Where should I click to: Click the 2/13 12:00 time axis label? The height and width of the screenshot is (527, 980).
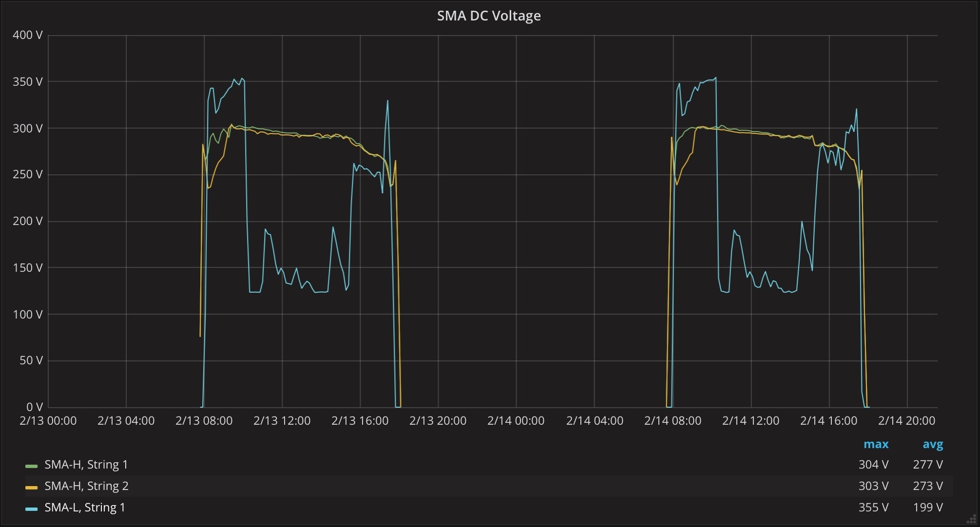click(x=282, y=421)
